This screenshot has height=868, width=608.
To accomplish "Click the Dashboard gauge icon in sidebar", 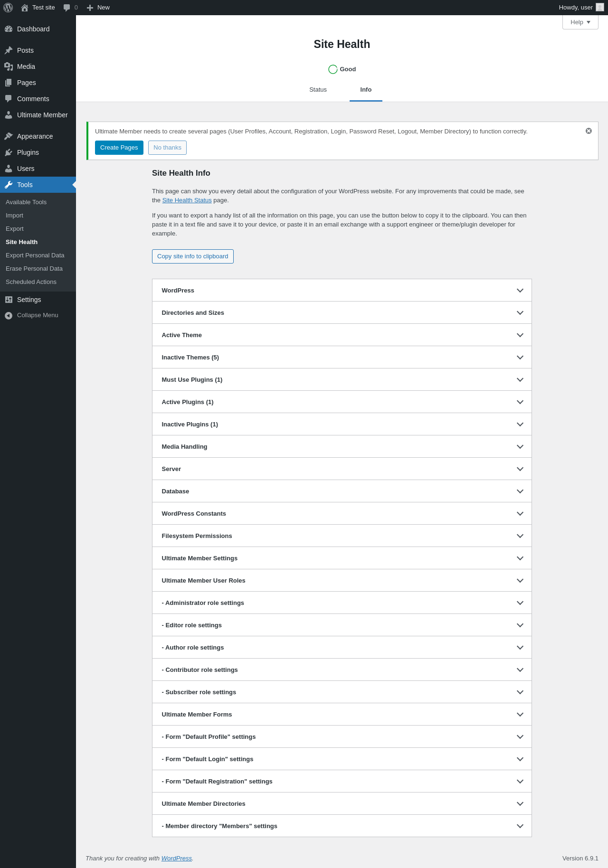I will coord(9,29).
